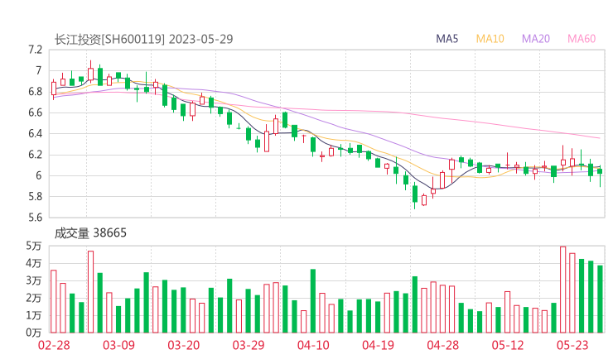The image size is (613, 364).
Task: Select the 04-28 date label
Action: pos(443,345)
